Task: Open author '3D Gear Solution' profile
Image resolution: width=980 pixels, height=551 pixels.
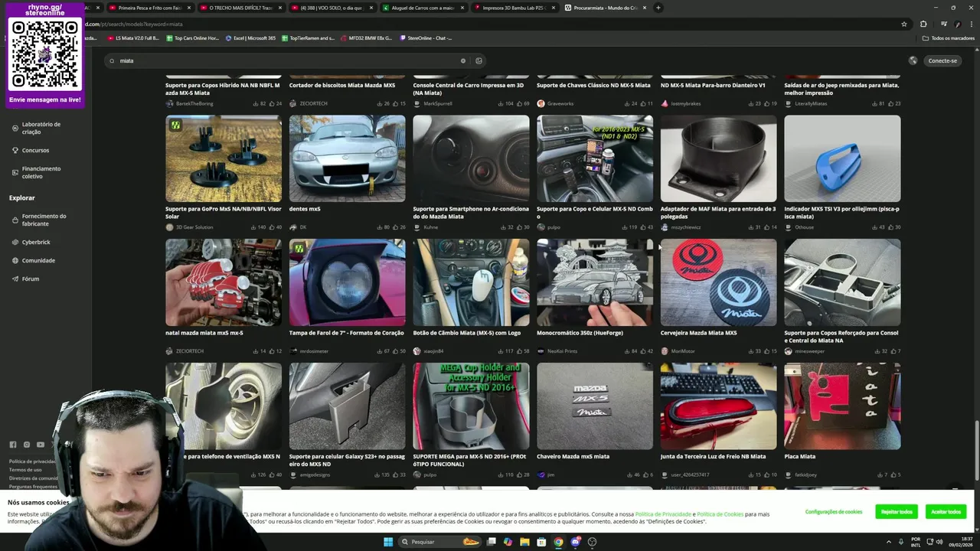Action: pos(194,227)
